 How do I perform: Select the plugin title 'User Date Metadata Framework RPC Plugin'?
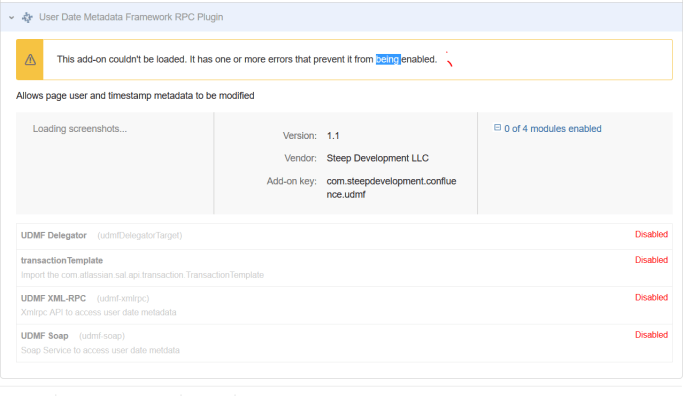131,17
